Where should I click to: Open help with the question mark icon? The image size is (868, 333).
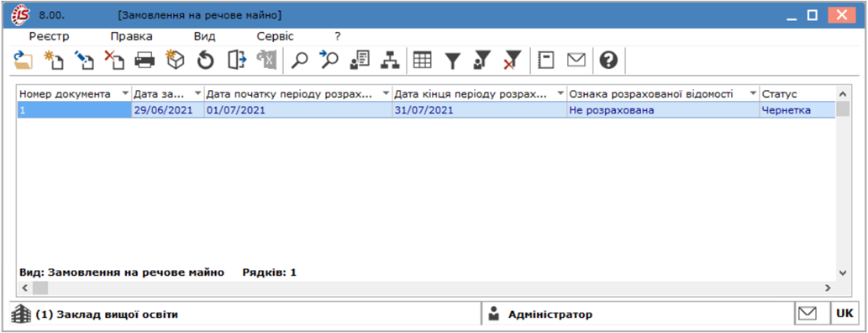click(x=608, y=60)
